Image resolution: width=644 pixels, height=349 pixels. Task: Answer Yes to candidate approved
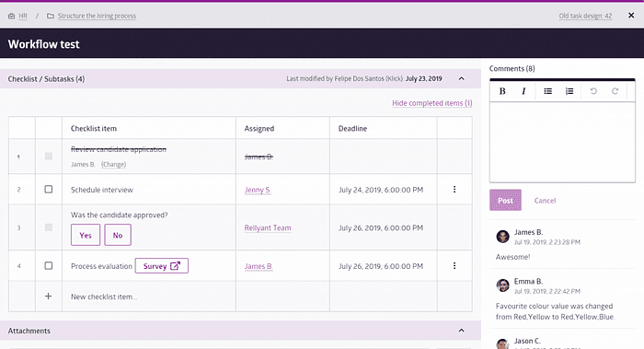pos(86,235)
